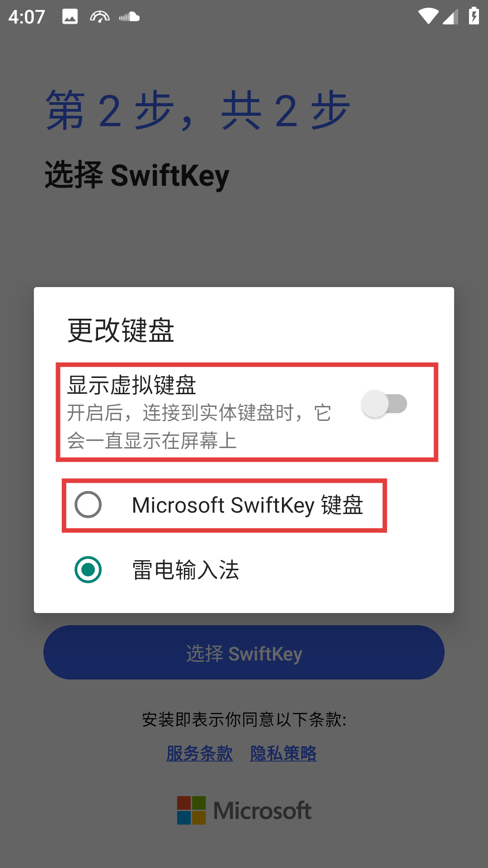Tap the 雷电输入法 label text
This screenshot has width=488, height=868.
[x=185, y=570]
